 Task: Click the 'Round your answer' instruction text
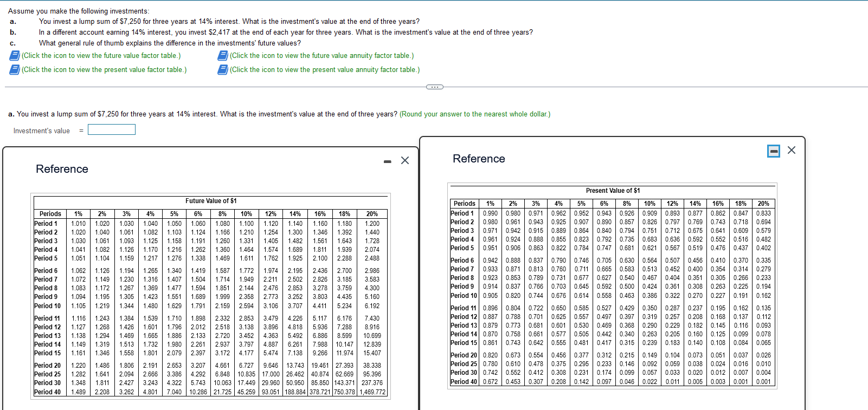(x=475, y=114)
